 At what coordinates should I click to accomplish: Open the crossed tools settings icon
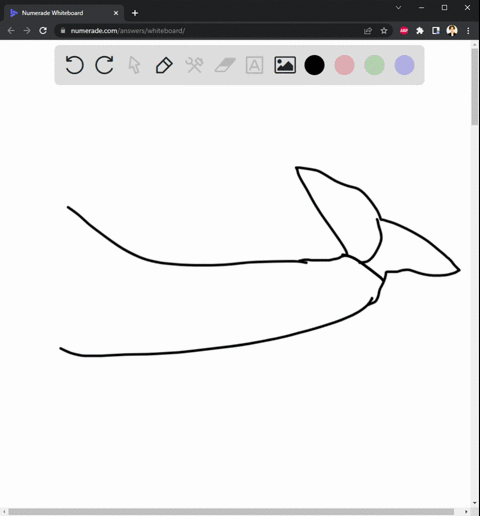click(194, 65)
